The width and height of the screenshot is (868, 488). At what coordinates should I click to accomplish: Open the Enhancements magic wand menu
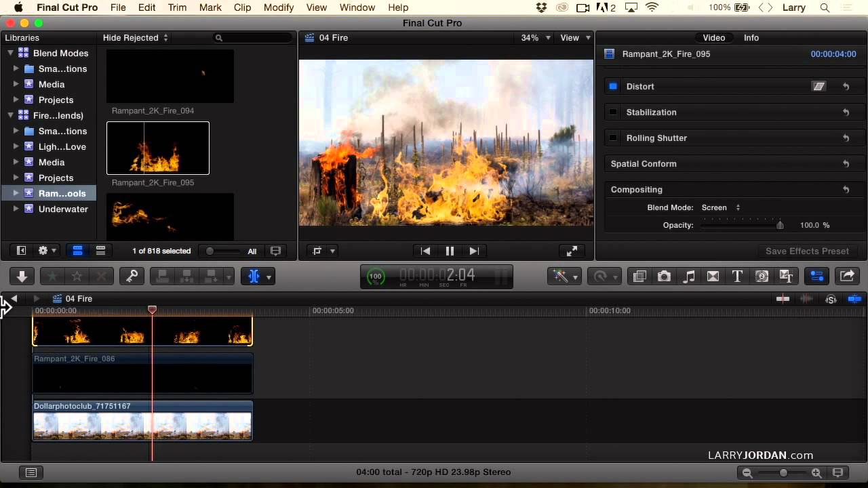pos(565,276)
